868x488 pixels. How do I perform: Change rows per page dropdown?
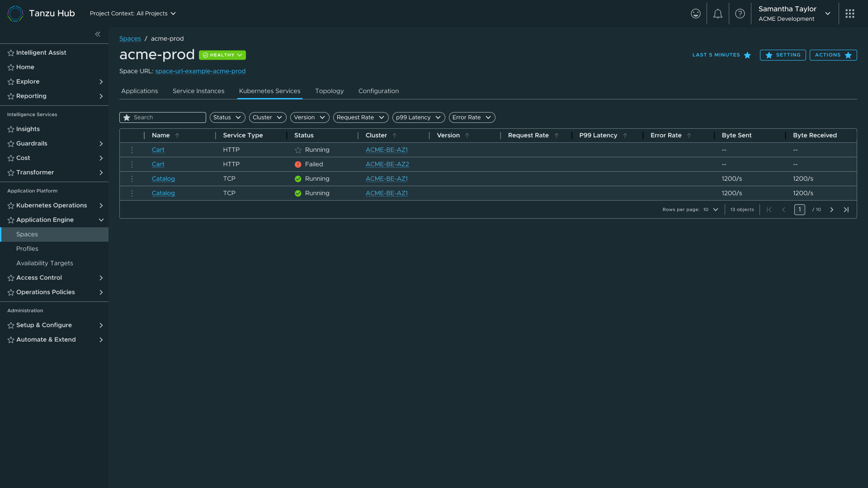tap(711, 210)
